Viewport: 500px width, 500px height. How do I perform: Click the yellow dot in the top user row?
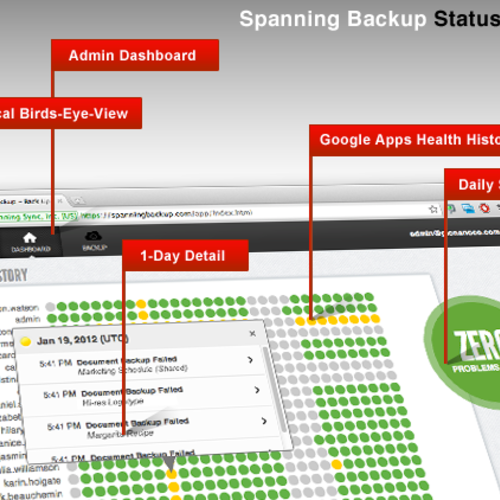tap(141, 304)
